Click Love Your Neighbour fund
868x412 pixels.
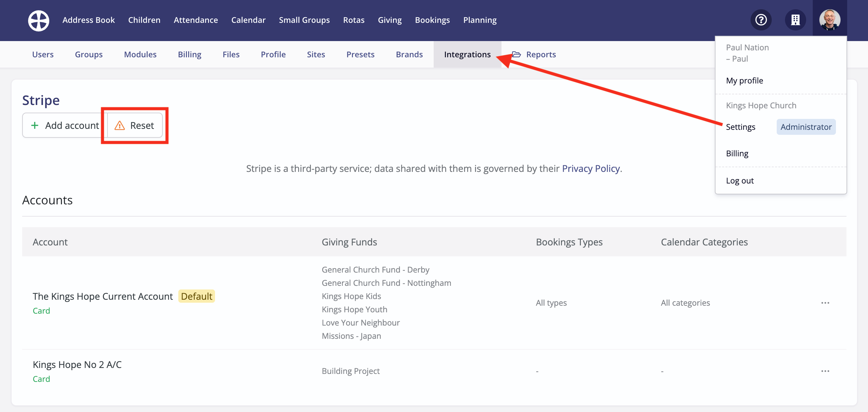click(x=361, y=323)
